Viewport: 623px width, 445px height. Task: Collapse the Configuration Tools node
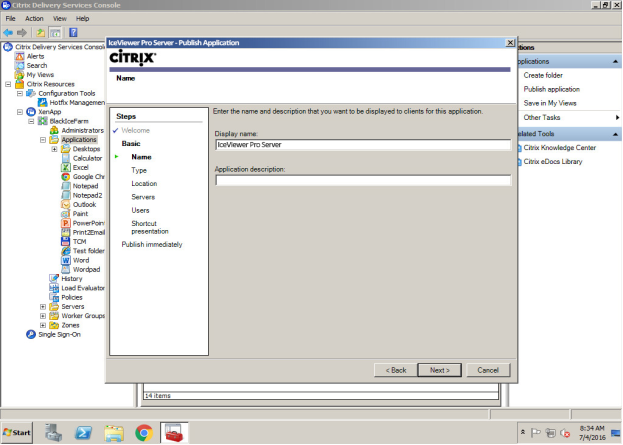20,93
